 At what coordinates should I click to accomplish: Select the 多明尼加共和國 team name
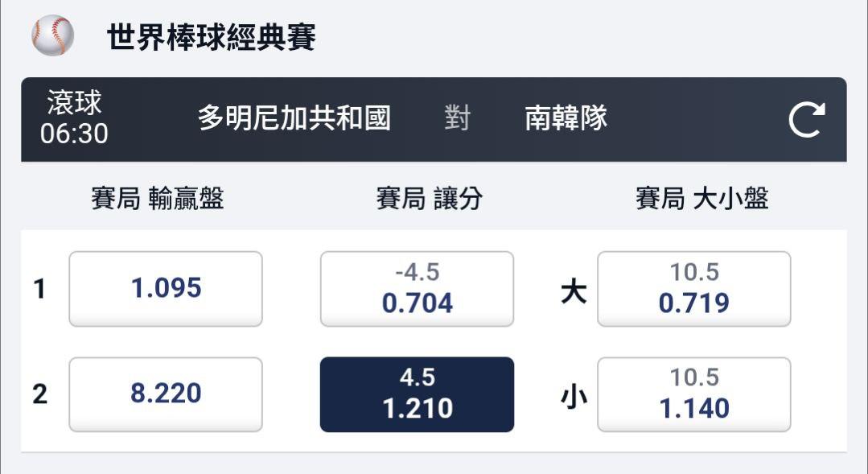coord(294,119)
